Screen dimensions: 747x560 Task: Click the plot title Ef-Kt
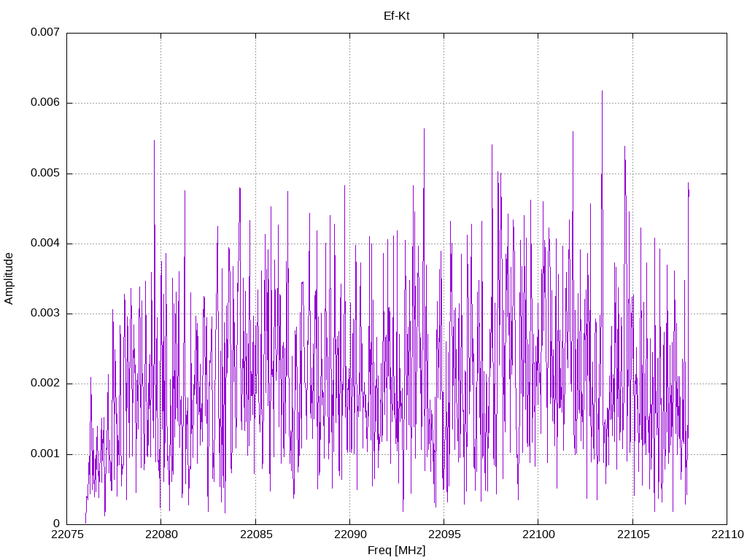point(396,16)
